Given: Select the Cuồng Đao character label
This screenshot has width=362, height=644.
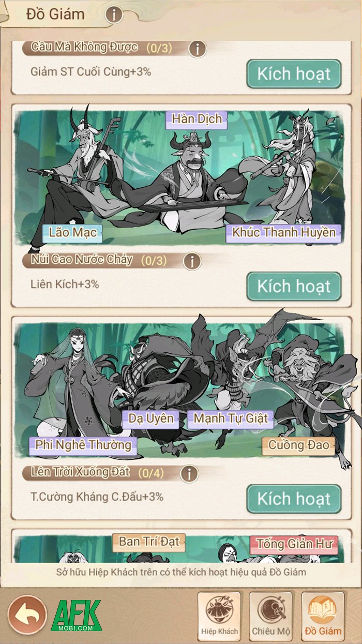Looking at the screenshot, I should coord(298,445).
